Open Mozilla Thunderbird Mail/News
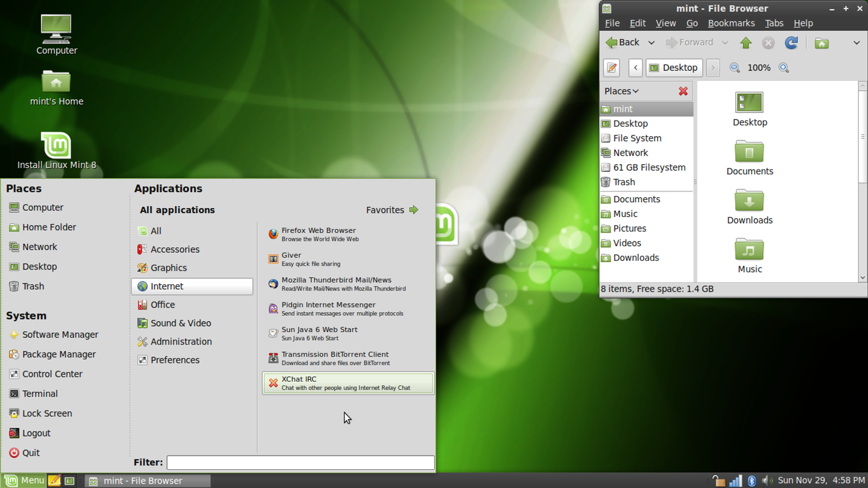 coord(348,284)
